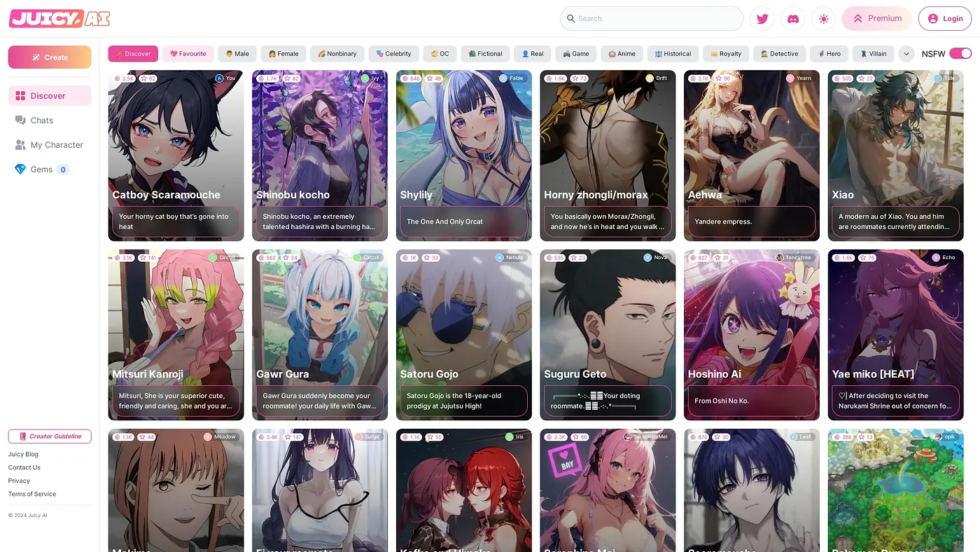Filter by Male category
Viewport: 980px width, 552px height.
237,54
